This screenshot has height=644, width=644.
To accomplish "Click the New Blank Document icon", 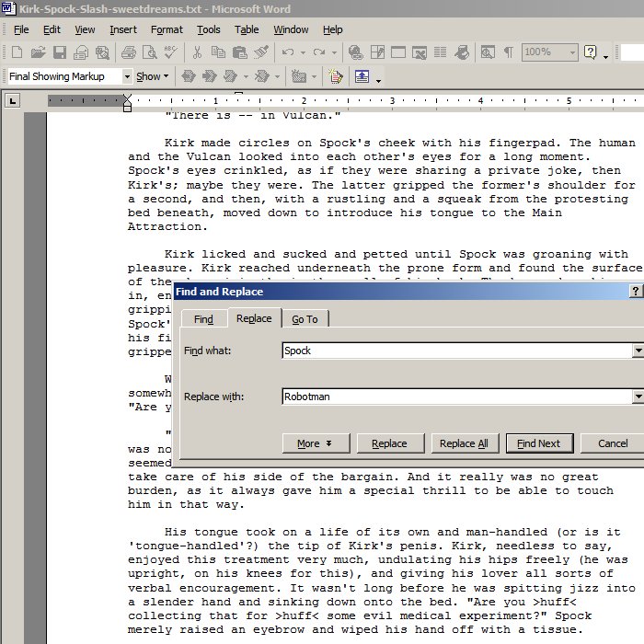I will 17,52.
